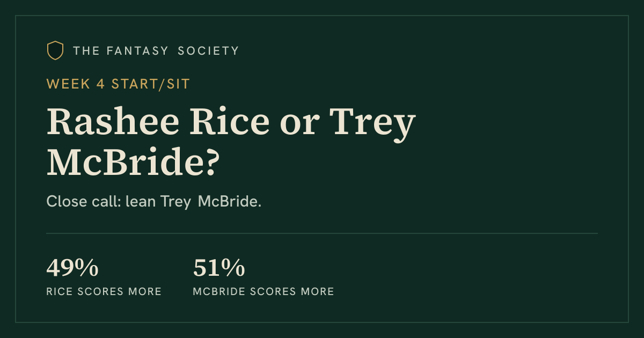Select the START/SIT text in gold label

pos(150,84)
